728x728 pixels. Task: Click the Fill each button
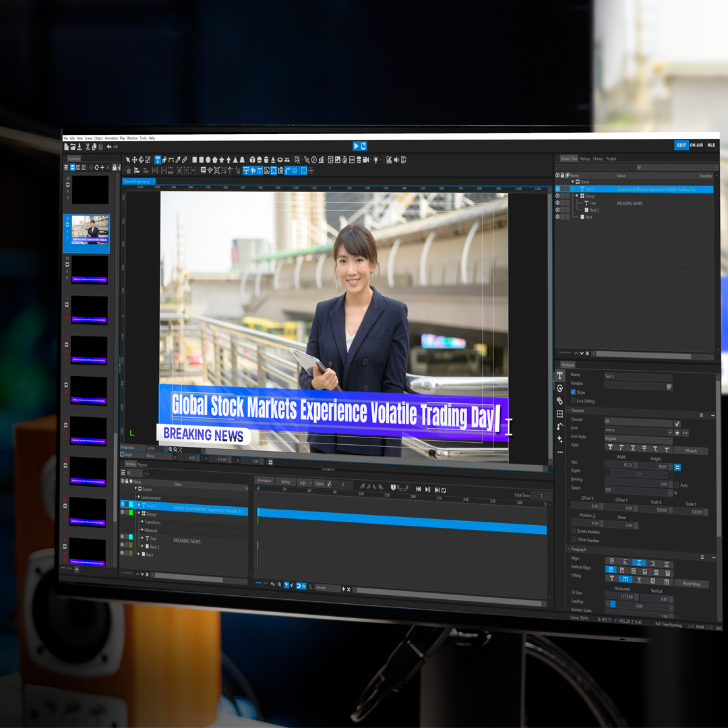pyautogui.click(x=691, y=451)
